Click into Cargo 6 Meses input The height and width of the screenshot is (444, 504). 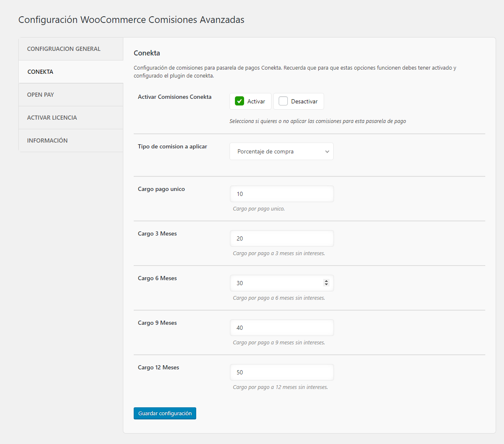275,283
